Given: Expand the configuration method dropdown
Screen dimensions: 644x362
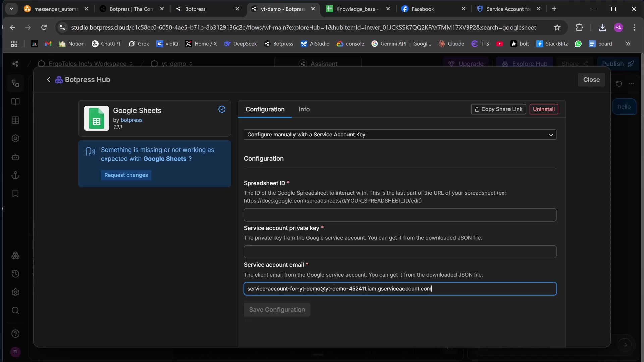Looking at the screenshot, I should [x=400, y=135].
